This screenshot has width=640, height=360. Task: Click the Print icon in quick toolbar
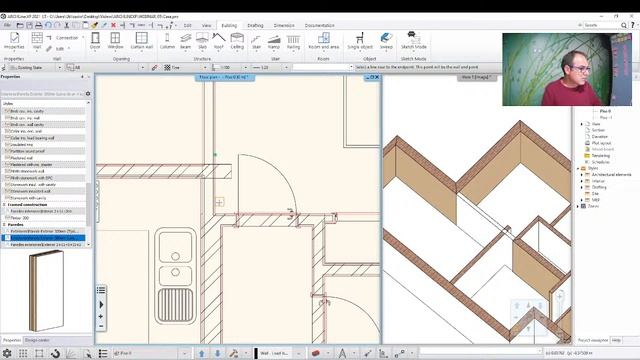point(38,25)
